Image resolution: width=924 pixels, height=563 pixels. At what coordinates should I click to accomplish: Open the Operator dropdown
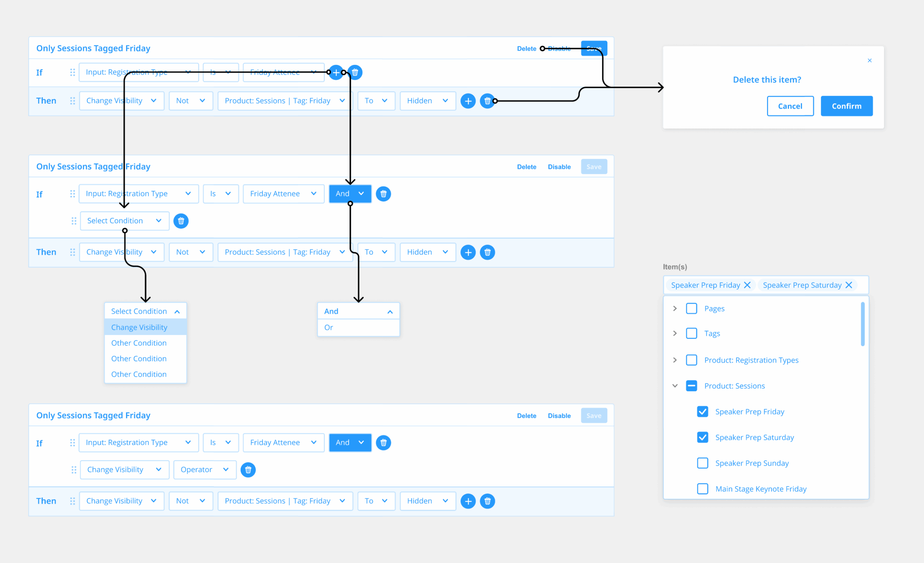(x=204, y=470)
